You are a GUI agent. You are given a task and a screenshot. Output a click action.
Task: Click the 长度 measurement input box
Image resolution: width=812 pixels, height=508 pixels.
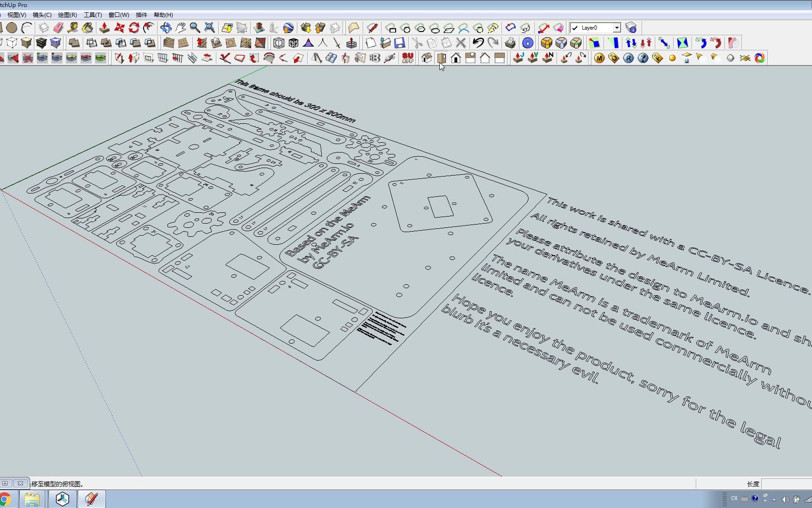[786, 484]
